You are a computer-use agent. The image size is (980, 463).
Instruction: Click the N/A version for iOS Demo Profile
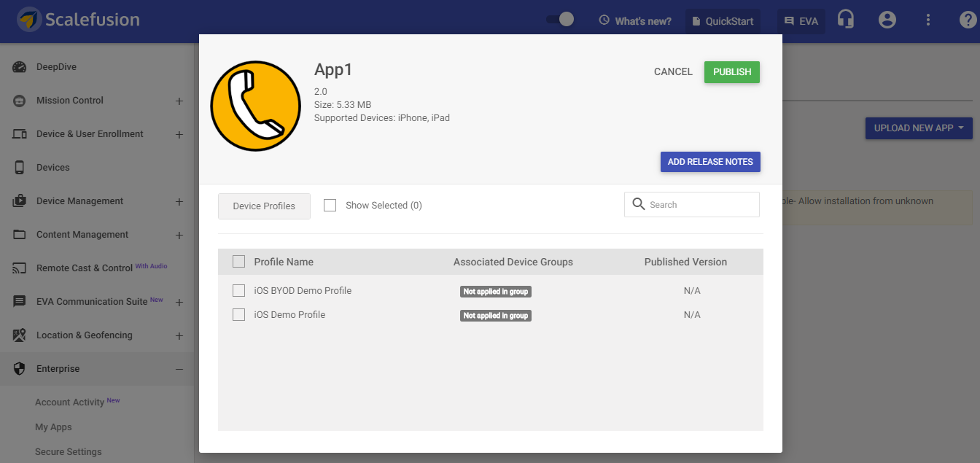692,315
